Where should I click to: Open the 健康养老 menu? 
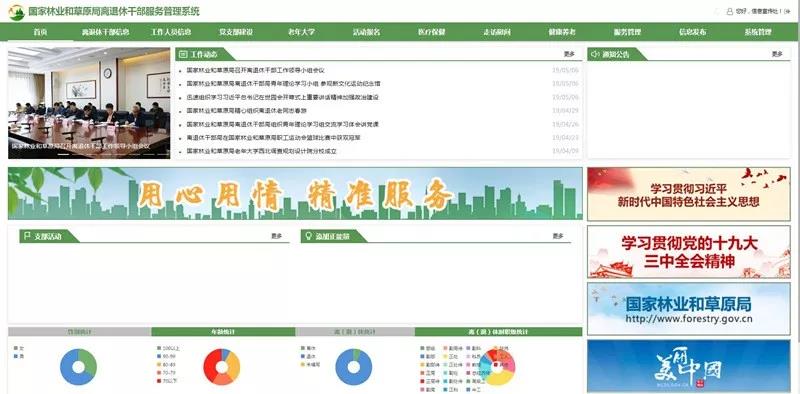[x=562, y=32]
